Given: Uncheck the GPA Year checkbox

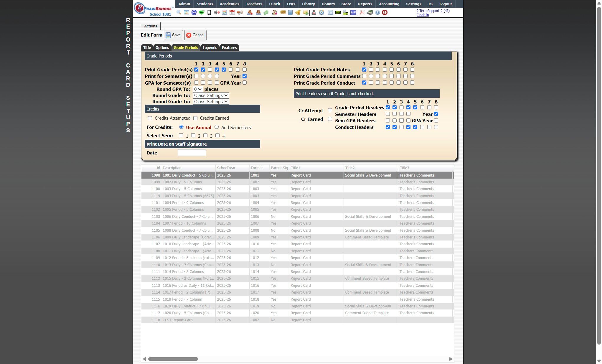Looking at the screenshot, I should [245, 83].
